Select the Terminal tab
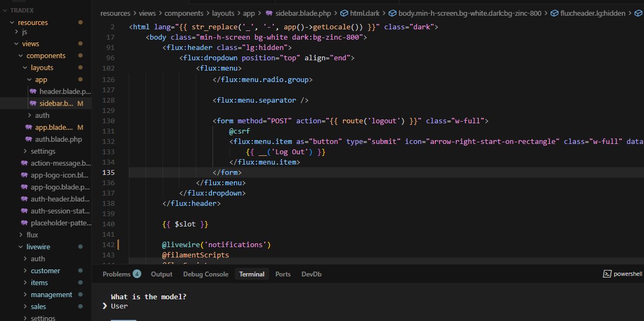644x321 pixels. pyautogui.click(x=252, y=274)
